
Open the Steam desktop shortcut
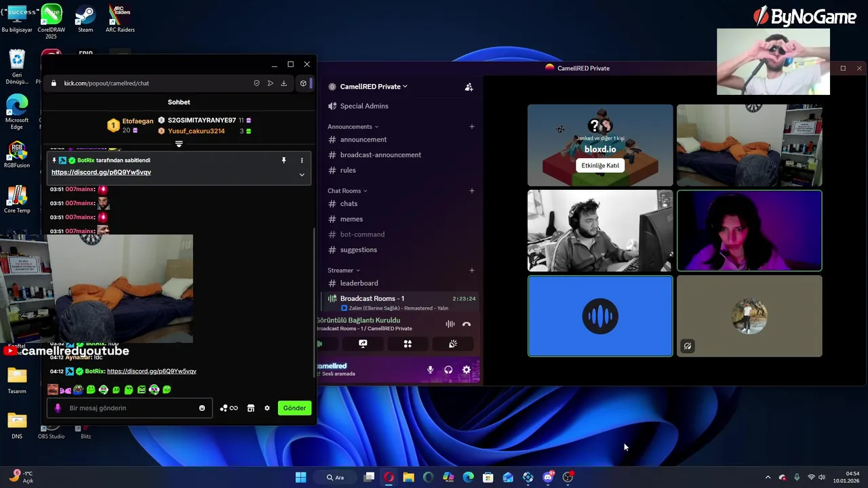point(85,19)
